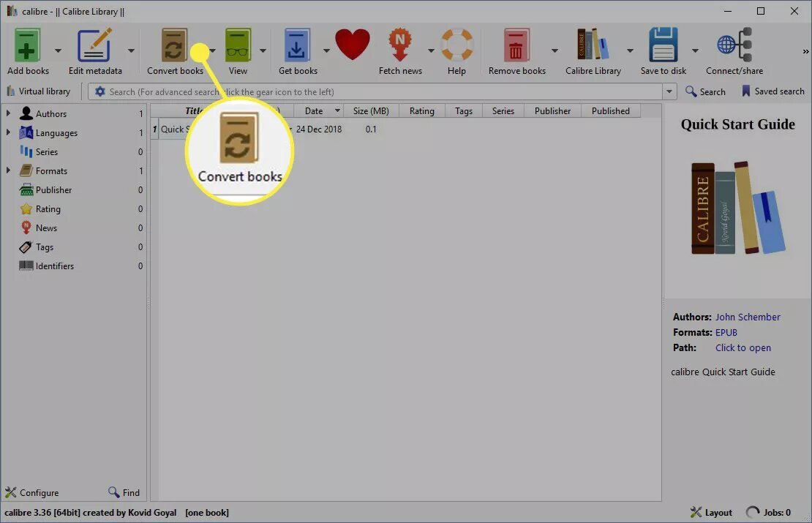Open the search history dropdown arrow
Image resolution: width=812 pixels, height=523 pixels.
[669, 91]
